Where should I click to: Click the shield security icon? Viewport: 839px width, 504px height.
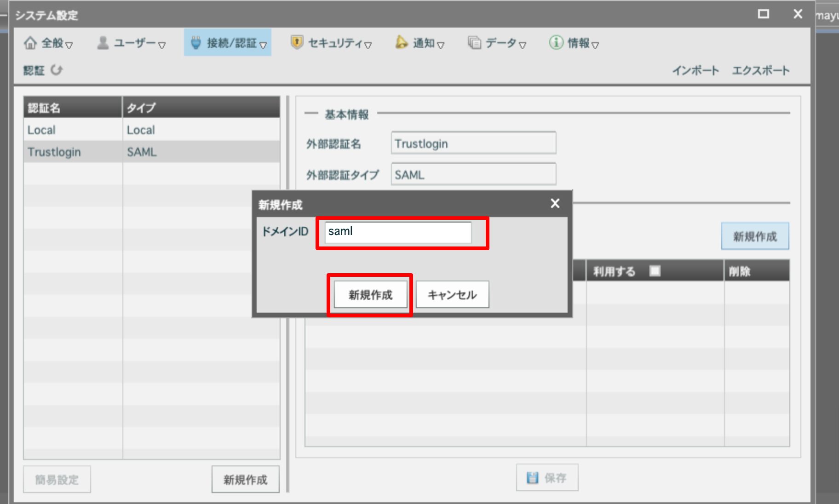point(297,43)
